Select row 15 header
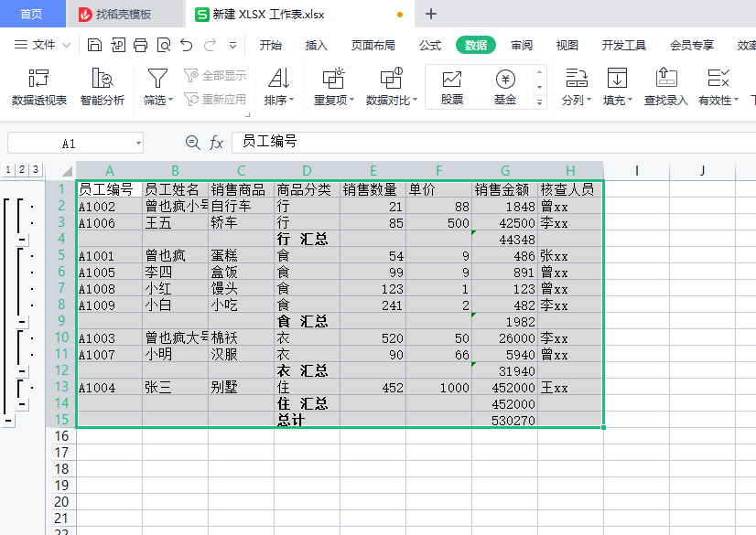This screenshot has width=756, height=535. pos(61,420)
